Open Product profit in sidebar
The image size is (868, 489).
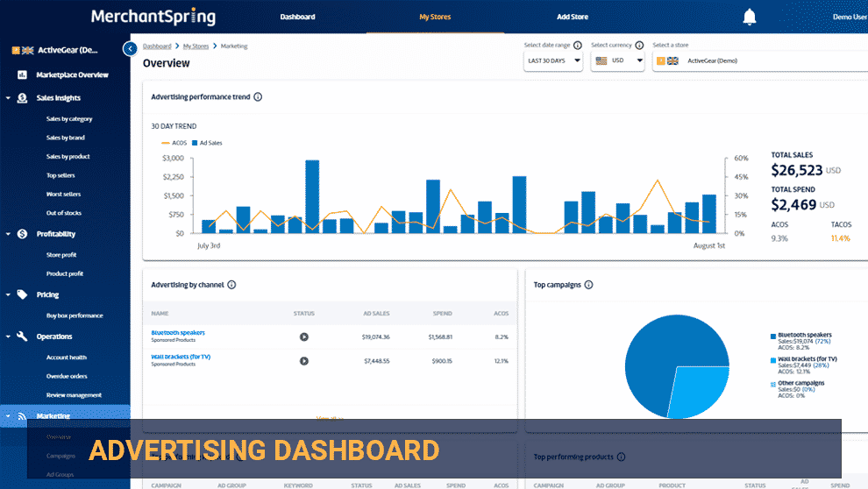click(x=65, y=273)
